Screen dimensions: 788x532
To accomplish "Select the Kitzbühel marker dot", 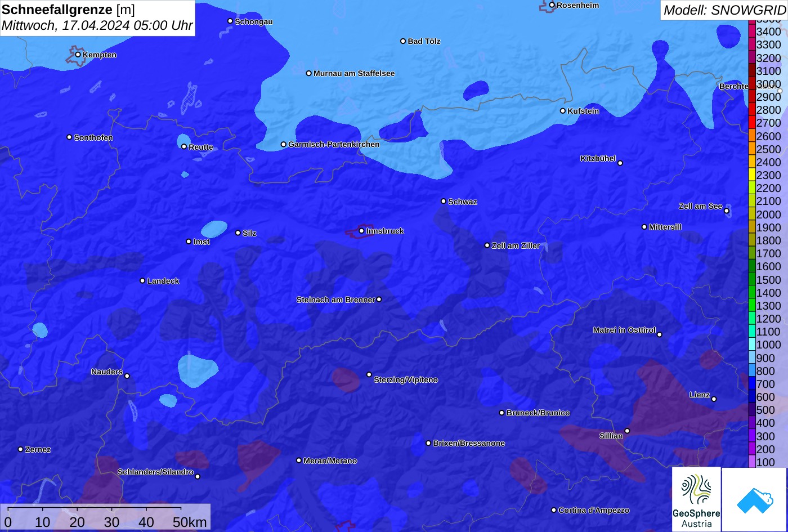I will [620, 163].
